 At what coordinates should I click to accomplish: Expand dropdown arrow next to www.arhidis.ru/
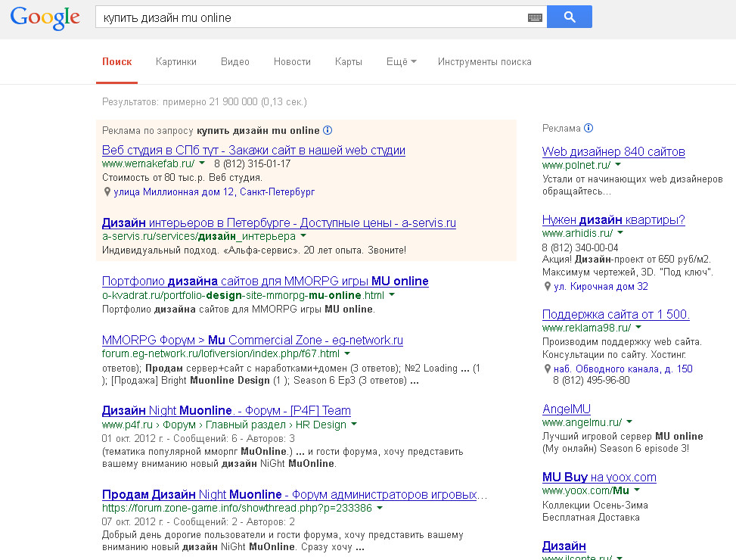(620, 232)
